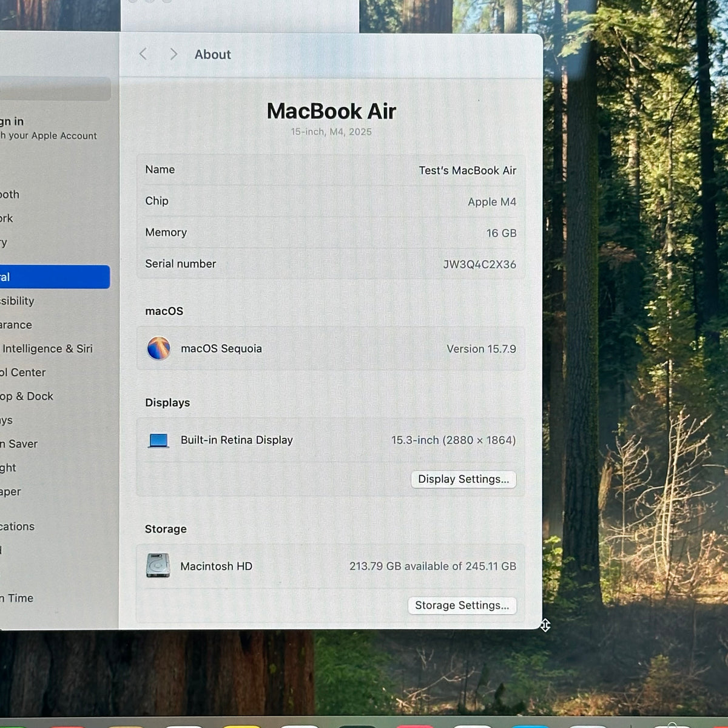Open Notifications in the sidebar
This screenshot has height=728, width=728.
[17, 527]
